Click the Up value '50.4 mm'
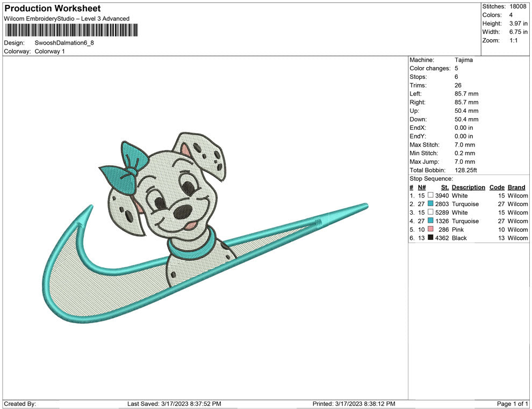The height and width of the screenshot is (409, 532). tap(466, 111)
